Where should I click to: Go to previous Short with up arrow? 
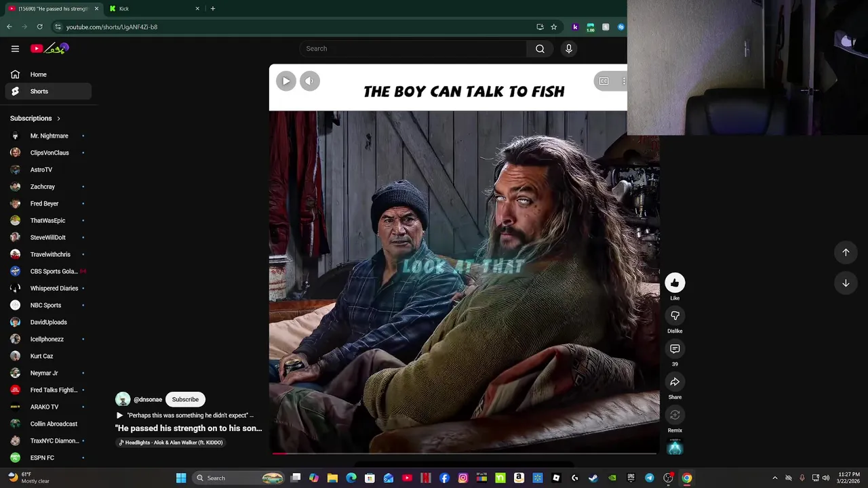click(x=846, y=252)
